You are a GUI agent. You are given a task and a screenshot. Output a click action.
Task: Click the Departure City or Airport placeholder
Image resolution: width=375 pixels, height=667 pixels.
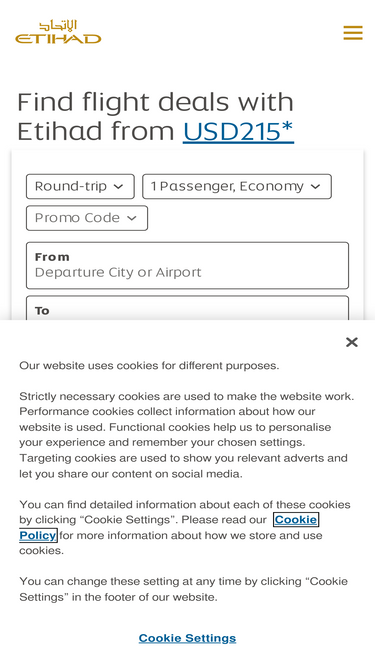118,272
